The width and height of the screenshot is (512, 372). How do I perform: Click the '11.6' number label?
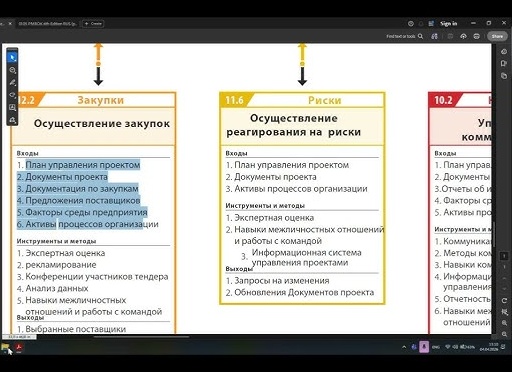pyautogui.click(x=234, y=100)
